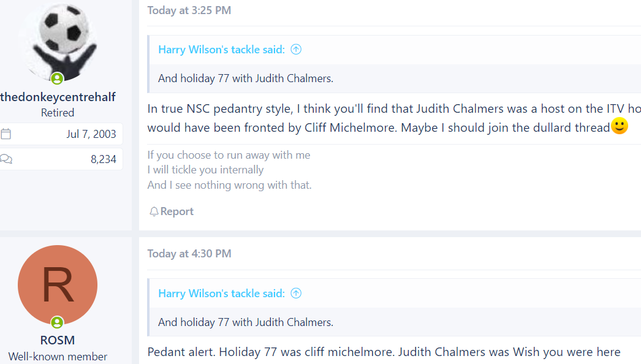Open ROSM username profile link
641x364 pixels.
(x=58, y=340)
